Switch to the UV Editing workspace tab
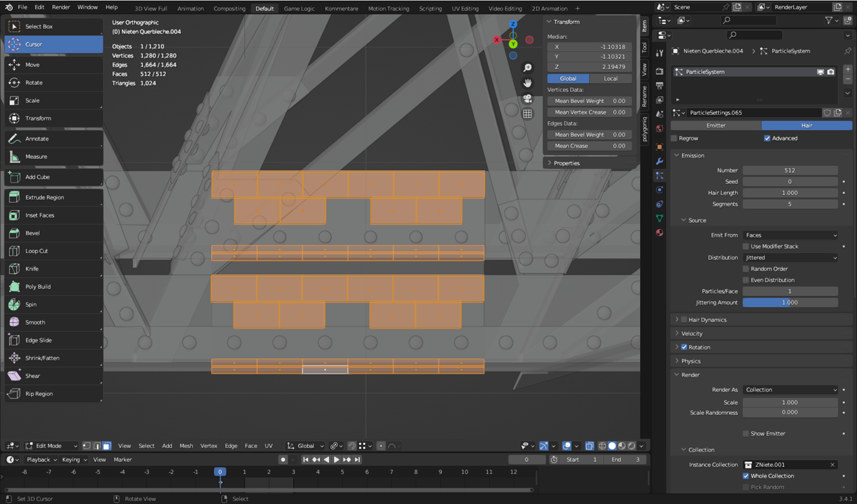 pyautogui.click(x=465, y=9)
